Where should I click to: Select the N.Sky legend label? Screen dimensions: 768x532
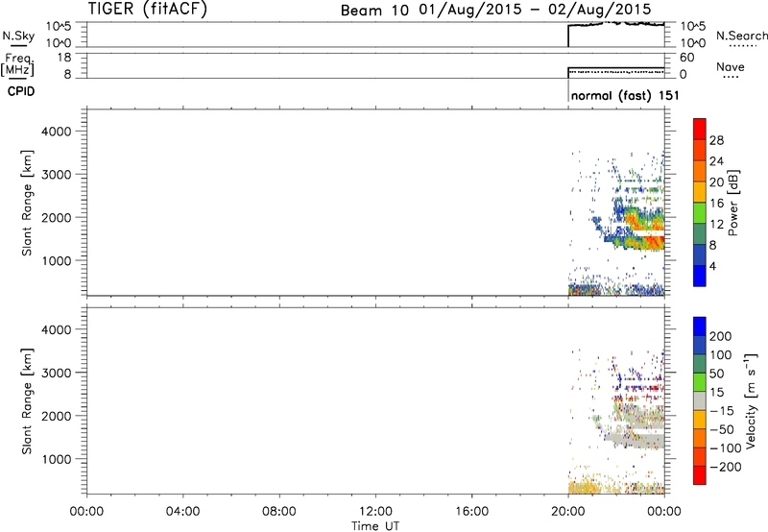tap(18, 36)
